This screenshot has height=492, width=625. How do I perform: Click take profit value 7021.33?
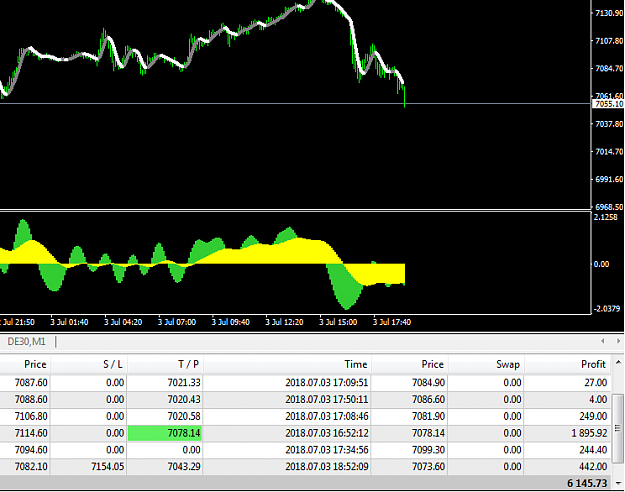(184, 383)
